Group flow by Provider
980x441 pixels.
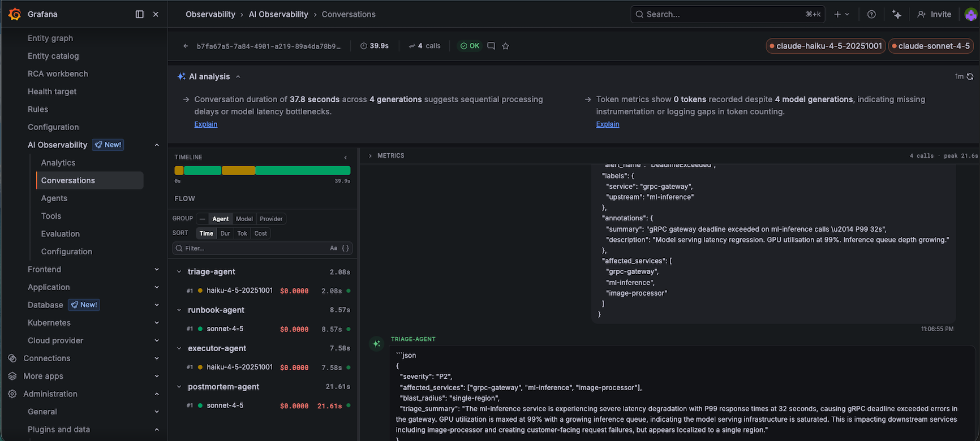pos(271,219)
